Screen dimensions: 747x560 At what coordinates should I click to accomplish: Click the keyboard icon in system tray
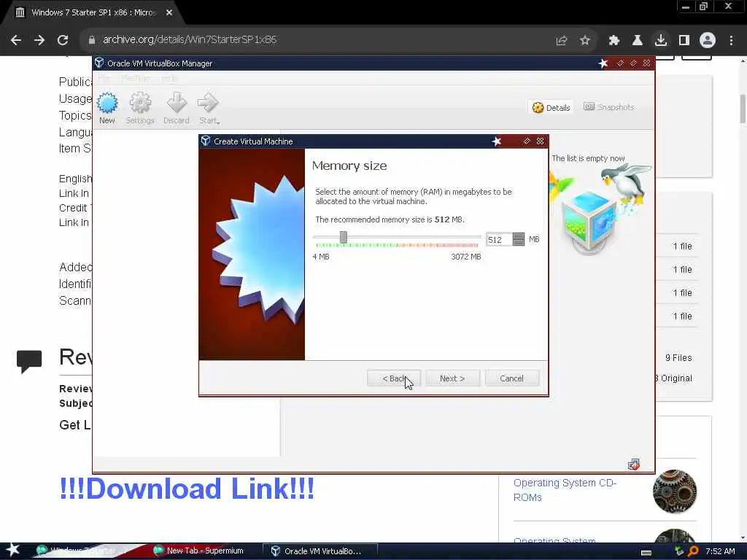pos(646,552)
